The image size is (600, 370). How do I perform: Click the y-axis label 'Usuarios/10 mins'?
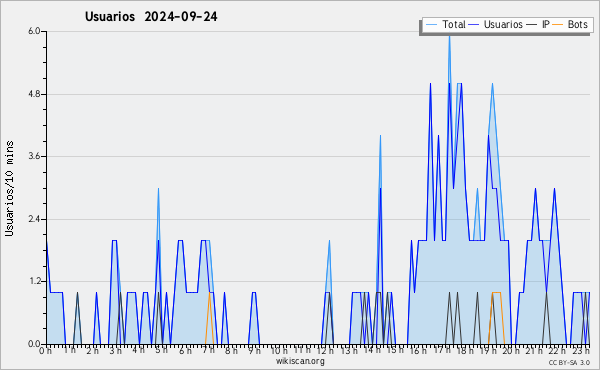click(9, 189)
